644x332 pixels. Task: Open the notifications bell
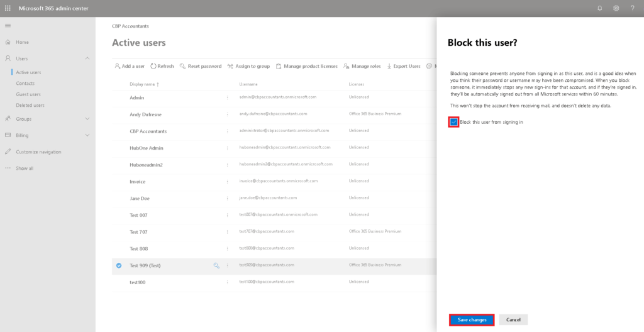(599, 8)
